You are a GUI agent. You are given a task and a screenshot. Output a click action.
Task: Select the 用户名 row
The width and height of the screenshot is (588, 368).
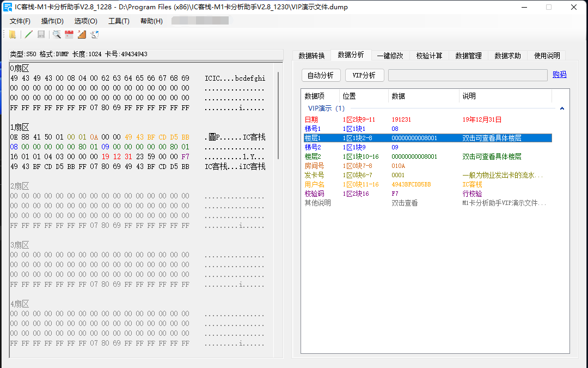(x=427, y=184)
